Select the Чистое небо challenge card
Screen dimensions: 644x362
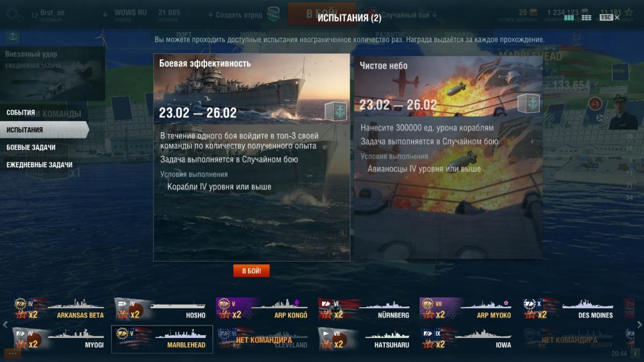(448, 157)
